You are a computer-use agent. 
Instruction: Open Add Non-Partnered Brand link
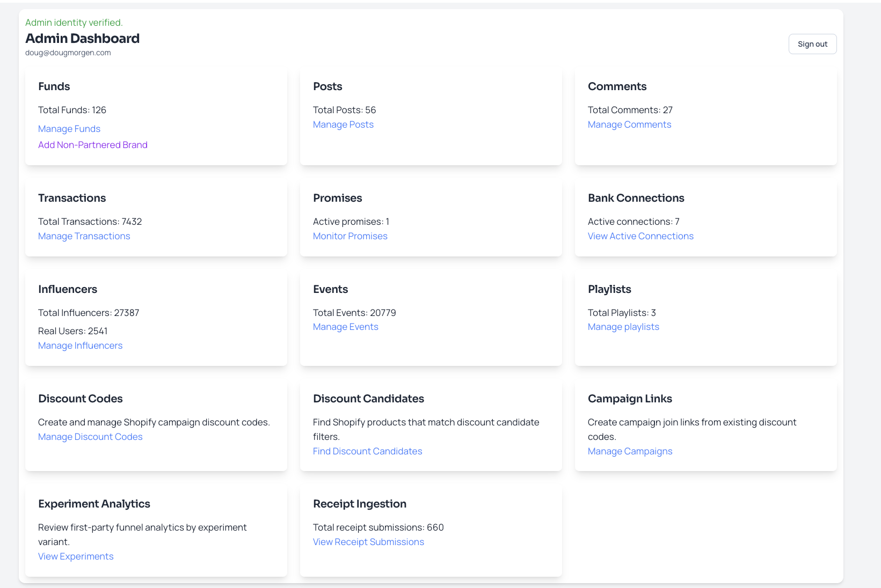coord(93,145)
